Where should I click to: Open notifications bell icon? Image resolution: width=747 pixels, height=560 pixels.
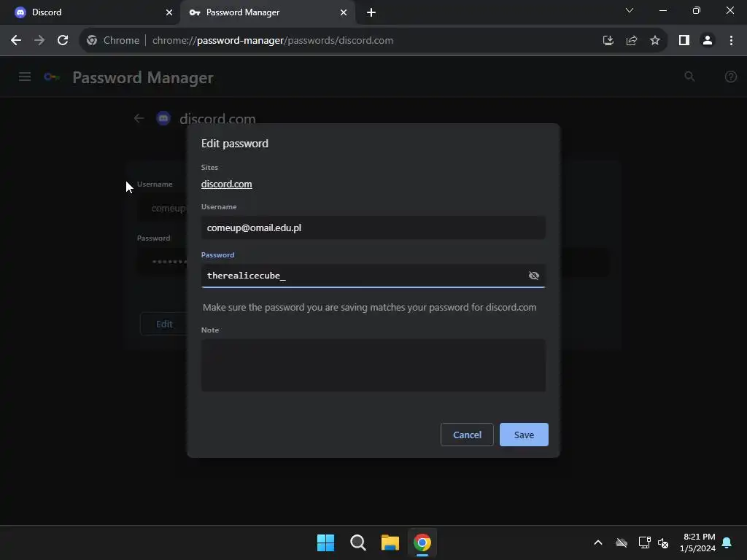727,542
